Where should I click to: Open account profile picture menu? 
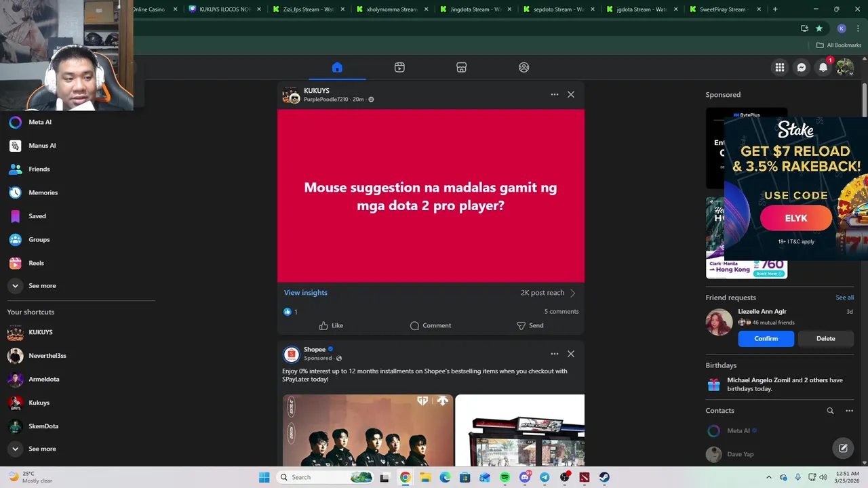[x=845, y=67]
